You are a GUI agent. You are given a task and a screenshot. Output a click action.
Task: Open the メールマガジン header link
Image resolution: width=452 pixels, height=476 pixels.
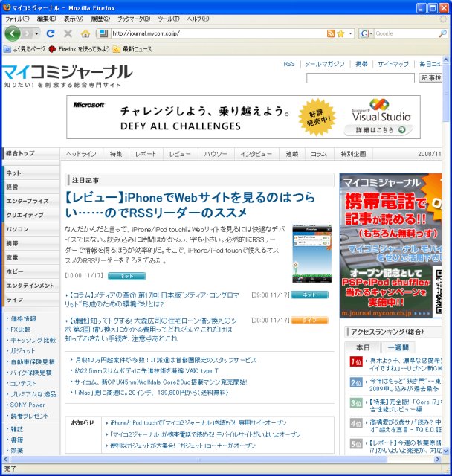point(325,64)
